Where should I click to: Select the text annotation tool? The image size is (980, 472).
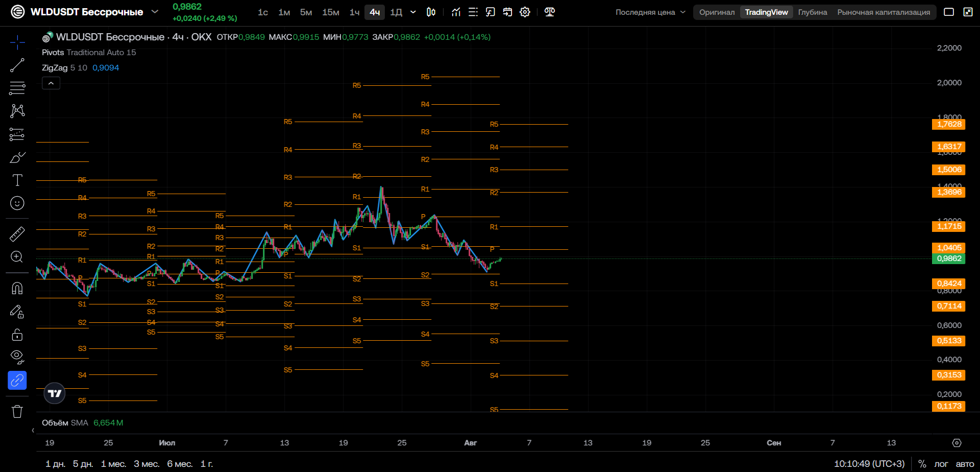point(17,180)
